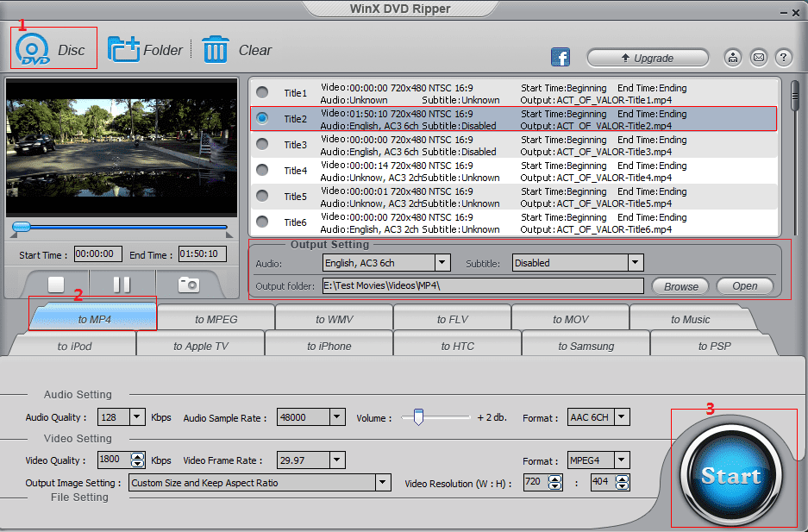Switch to the to Samsung tab
The width and height of the screenshot is (808, 532).
point(586,346)
